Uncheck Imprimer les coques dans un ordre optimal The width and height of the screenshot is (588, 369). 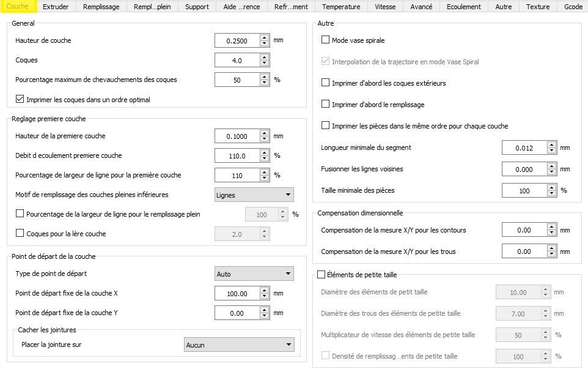pos(20,99)
